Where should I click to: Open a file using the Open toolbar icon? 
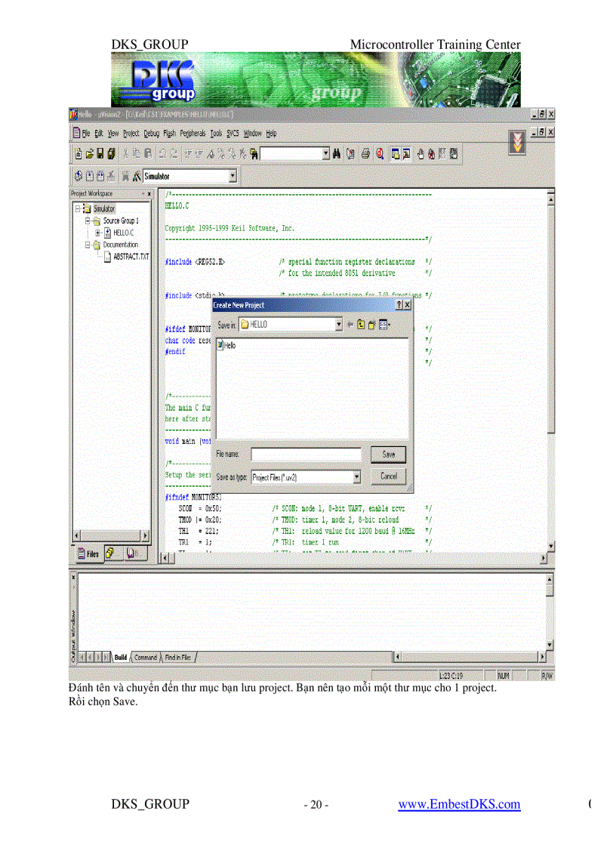89,153
